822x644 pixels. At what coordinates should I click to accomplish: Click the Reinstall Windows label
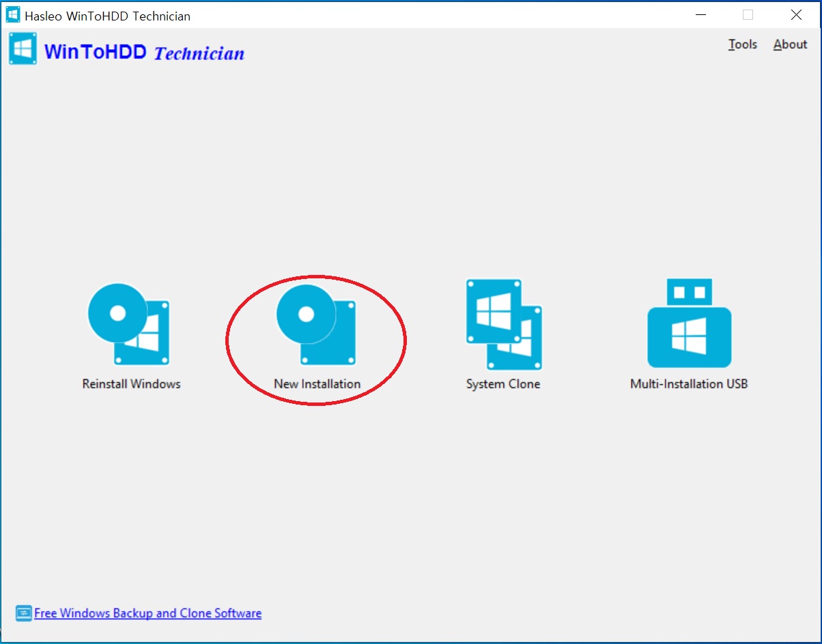[131, 384]
